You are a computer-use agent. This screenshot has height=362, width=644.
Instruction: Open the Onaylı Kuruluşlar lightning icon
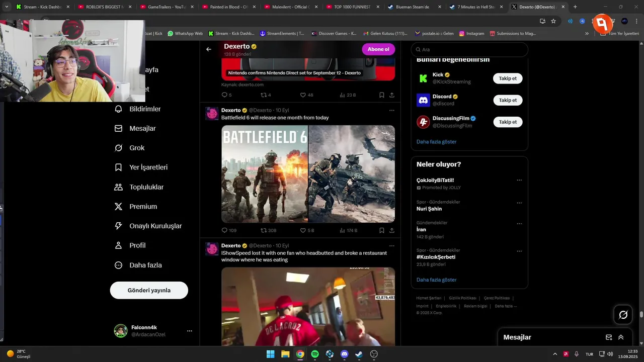click(x=119, y=226)
